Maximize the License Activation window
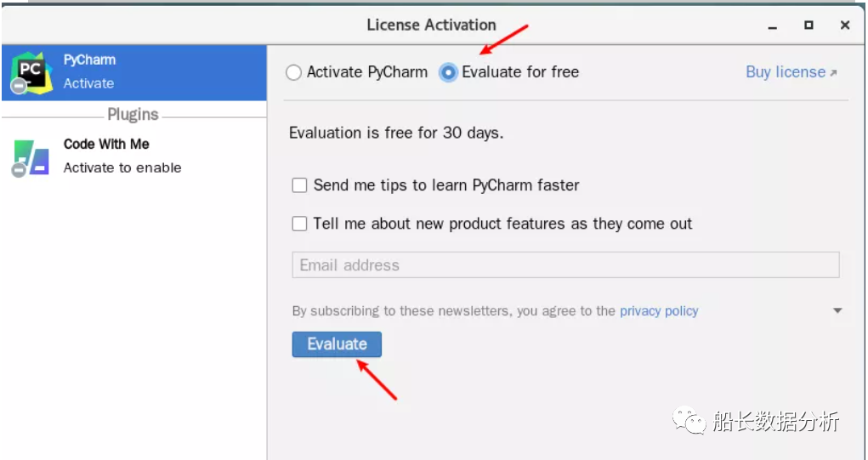 point(808,25)
